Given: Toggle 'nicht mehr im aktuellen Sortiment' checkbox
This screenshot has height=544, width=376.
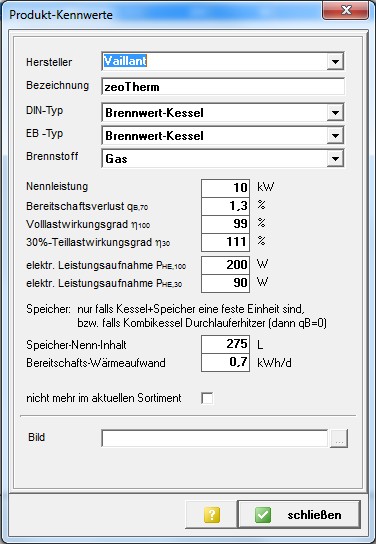Looking at the screenshot, I should pyautogui.click(x=207, y=398).
